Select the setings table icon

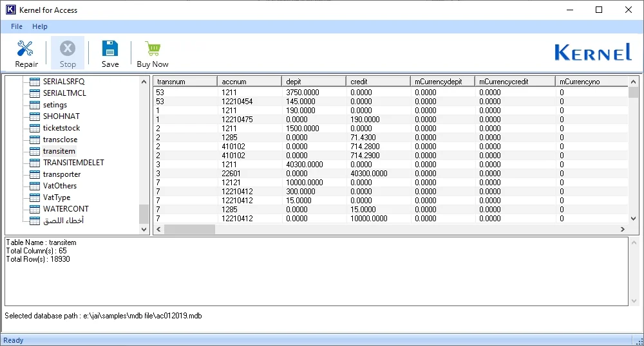pyautogui.click(x=35, y=105)
